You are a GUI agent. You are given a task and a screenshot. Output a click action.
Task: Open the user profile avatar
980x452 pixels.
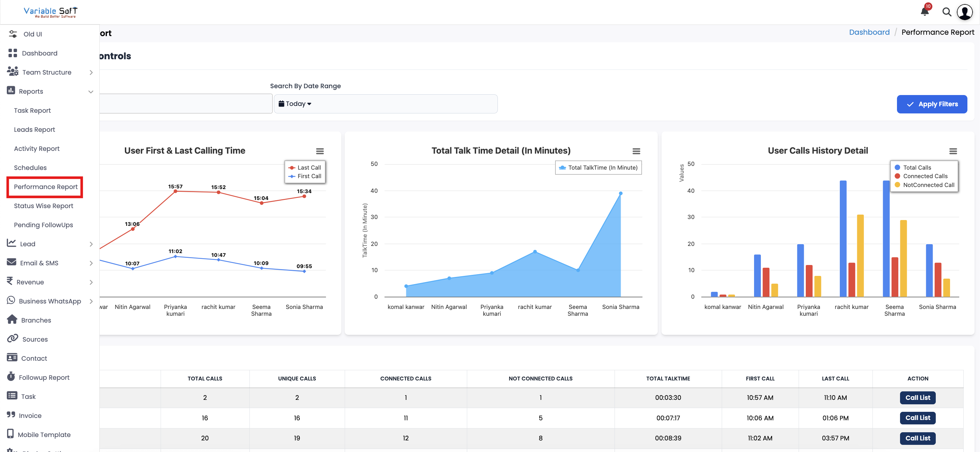click(964, 12)
